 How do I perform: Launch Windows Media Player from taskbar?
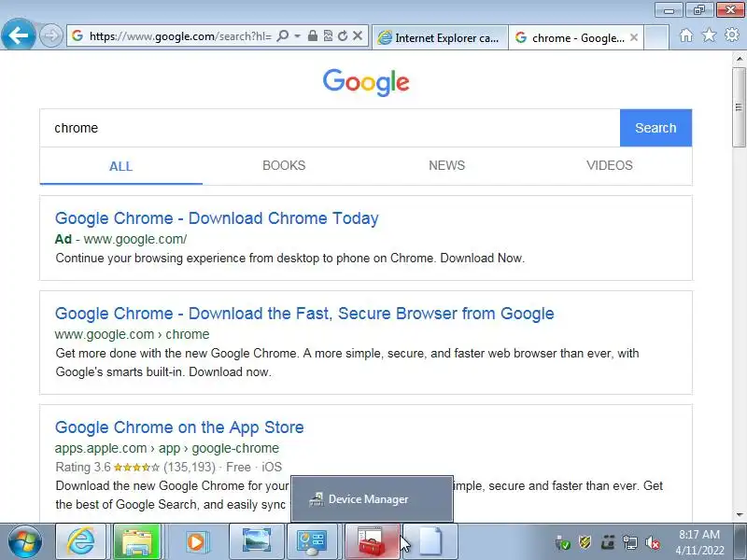coord(196,541)
